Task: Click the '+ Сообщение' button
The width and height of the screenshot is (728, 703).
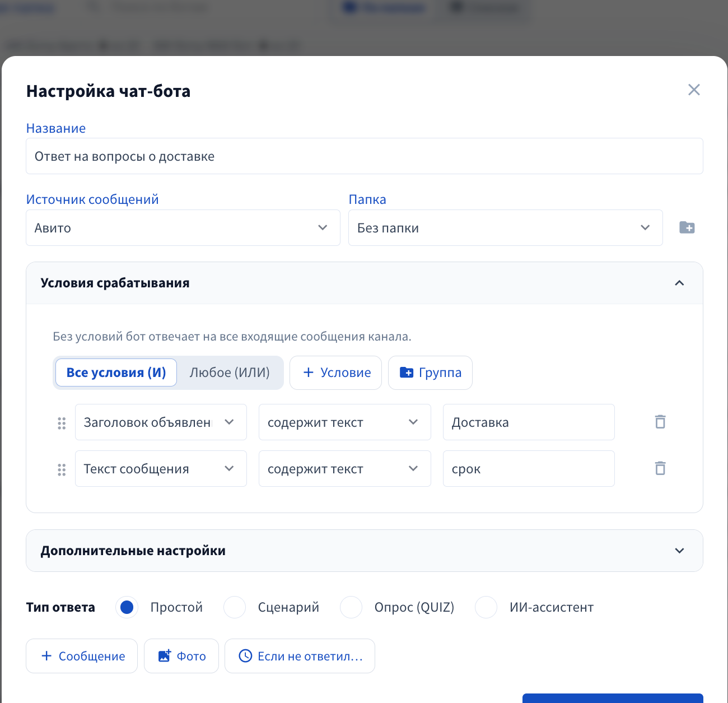Action: click(x=82, y=656)
